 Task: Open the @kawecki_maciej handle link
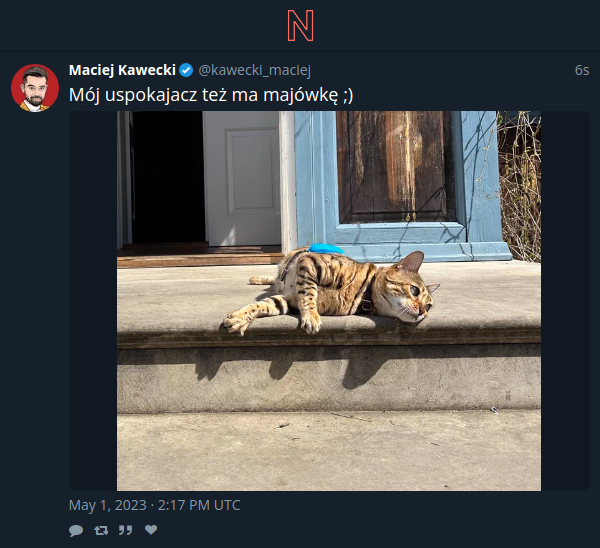pyautogui.click(x=254, y=70)
